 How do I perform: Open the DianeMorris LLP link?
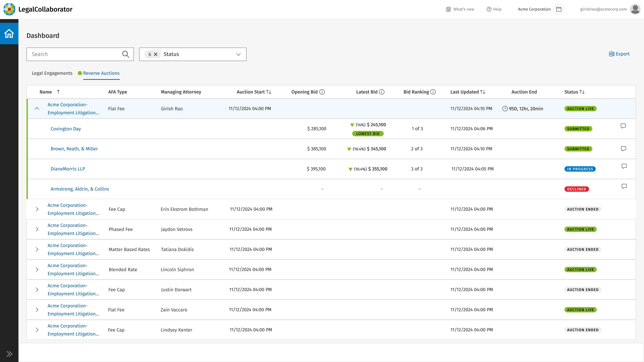tap(68, 169)
